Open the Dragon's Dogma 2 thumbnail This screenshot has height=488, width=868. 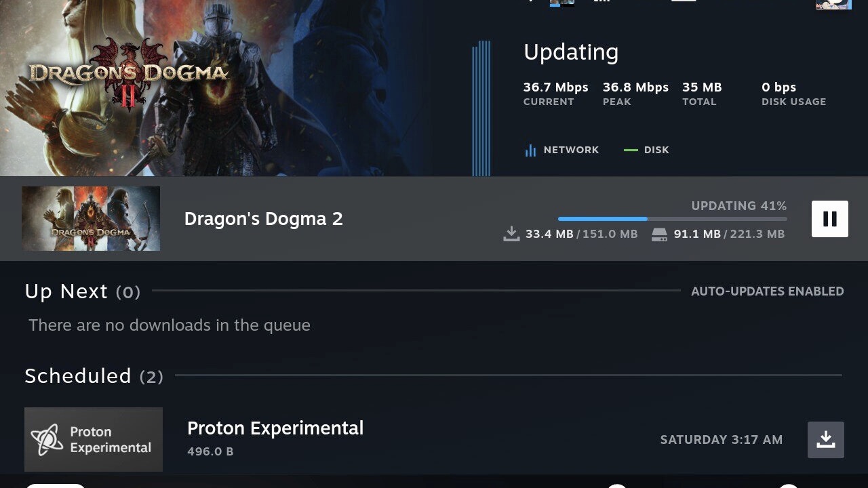click(x=91, y=219)
